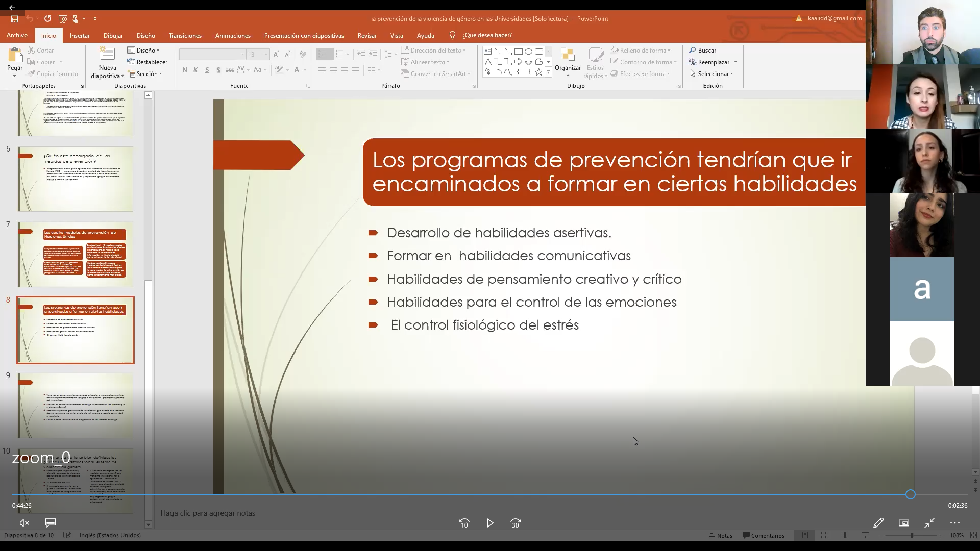Viewport: 980px width, 551px height.
Task: Select slide 9 thumbnail
Action: pos(76,406)
